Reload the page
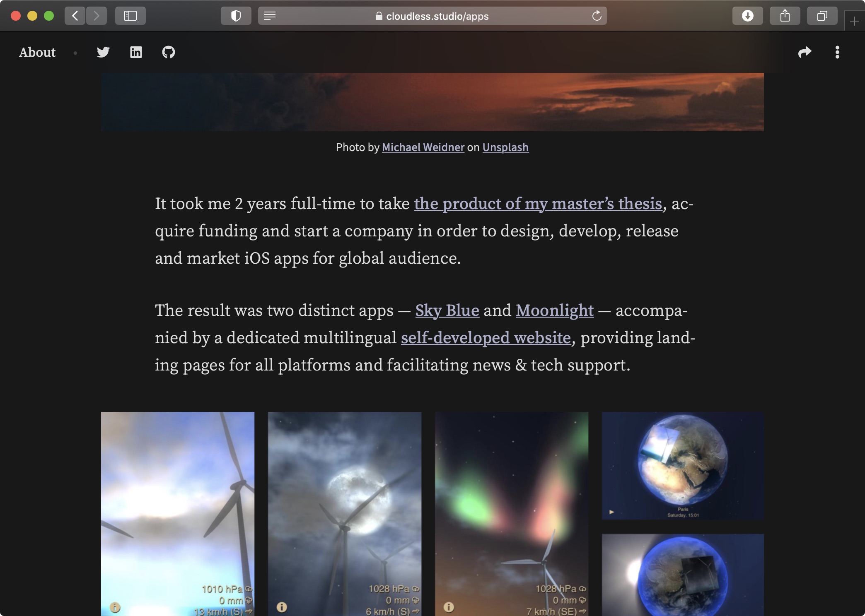 pyautogui.click(x=597, y=16)
